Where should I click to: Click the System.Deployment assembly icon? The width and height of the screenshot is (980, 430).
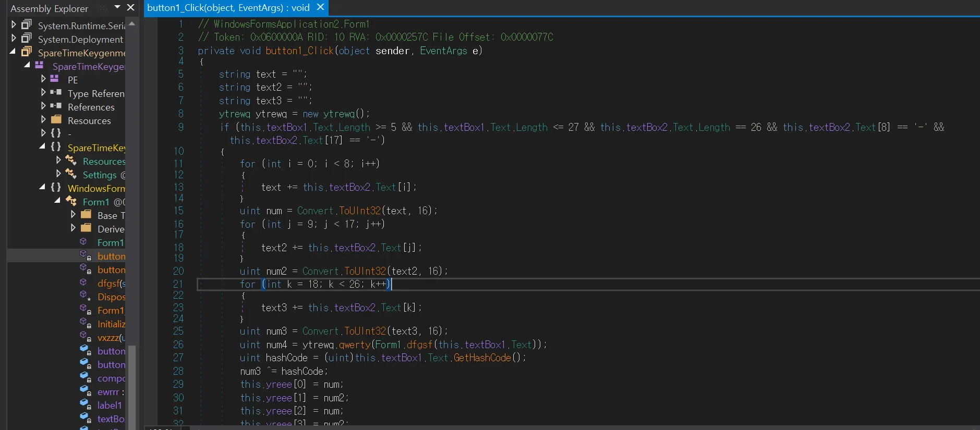point(26,39)
